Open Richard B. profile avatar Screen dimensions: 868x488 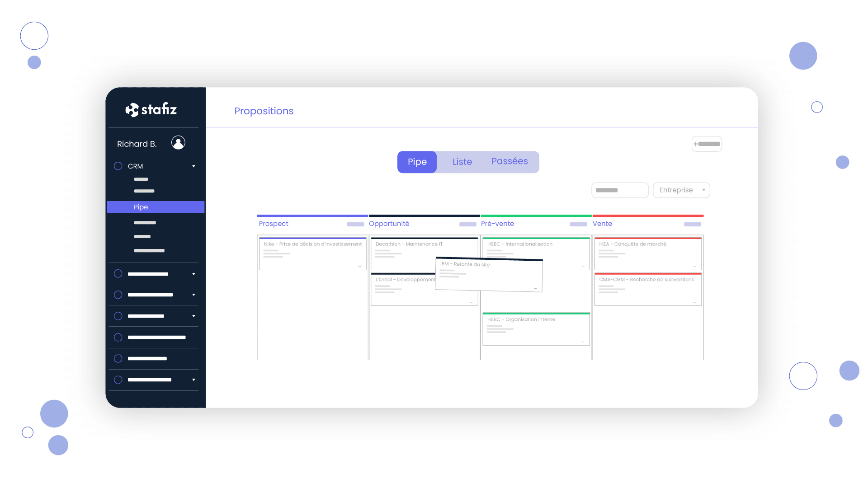178,143
